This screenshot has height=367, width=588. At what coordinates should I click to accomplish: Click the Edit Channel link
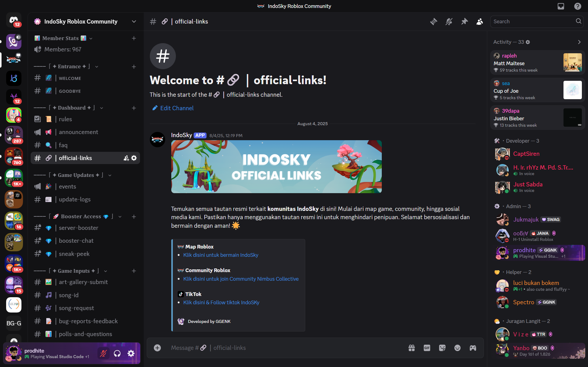[x=173, y=108]
